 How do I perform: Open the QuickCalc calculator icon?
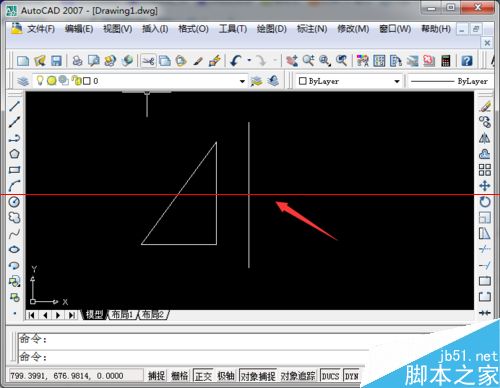446,61
